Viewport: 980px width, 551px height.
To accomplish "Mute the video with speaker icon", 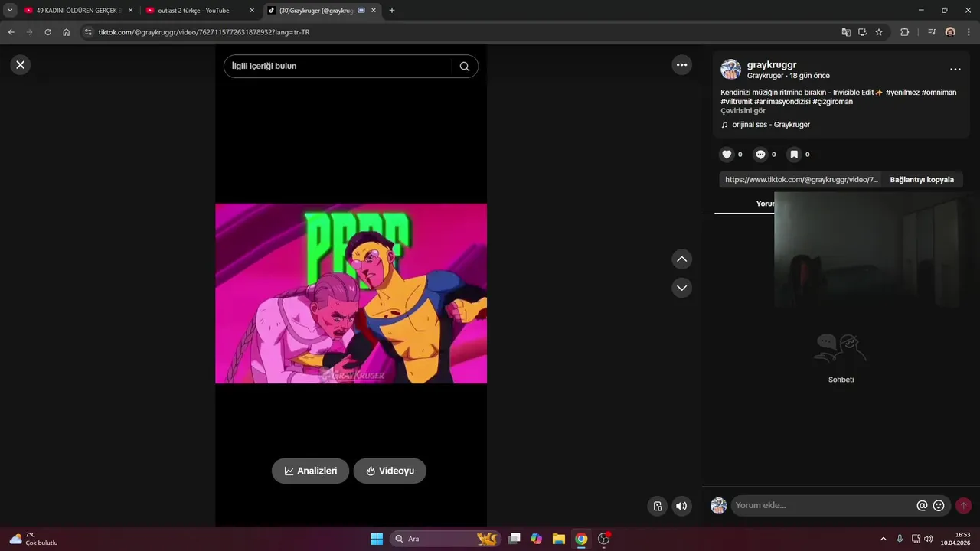I will point(681,506).
